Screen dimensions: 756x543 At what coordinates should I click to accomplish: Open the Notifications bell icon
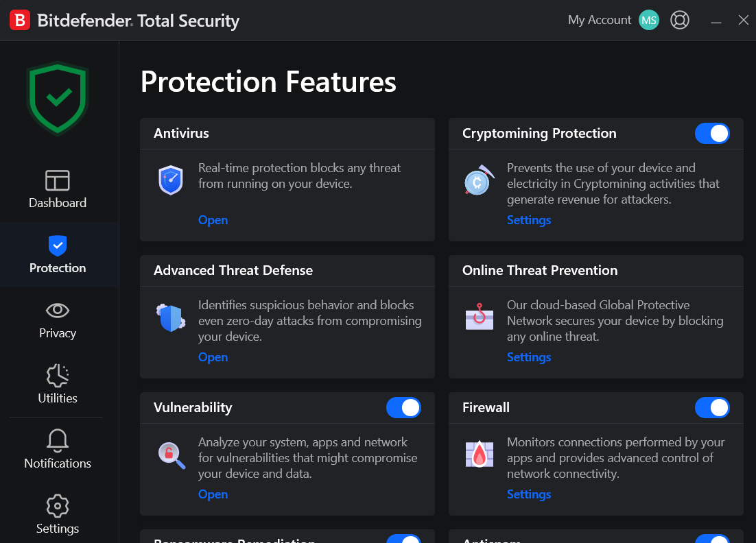tap(58, 440)
